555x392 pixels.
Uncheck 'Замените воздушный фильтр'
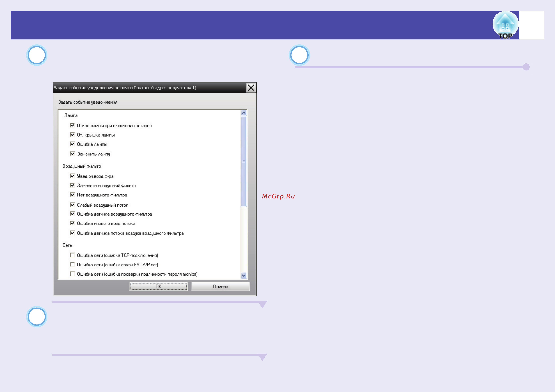[72, 185]
